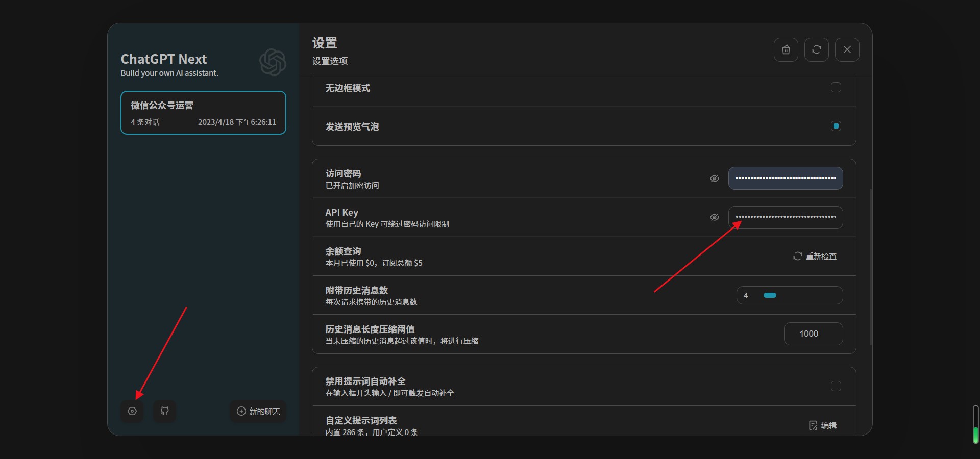The height and width of the screenshot is (459, 980).
Task: Focus the API Key input field
Action: (x=786, y=217)
